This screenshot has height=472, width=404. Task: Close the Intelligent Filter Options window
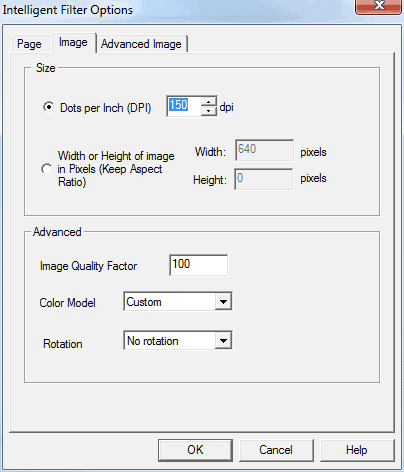click(378, 6)
